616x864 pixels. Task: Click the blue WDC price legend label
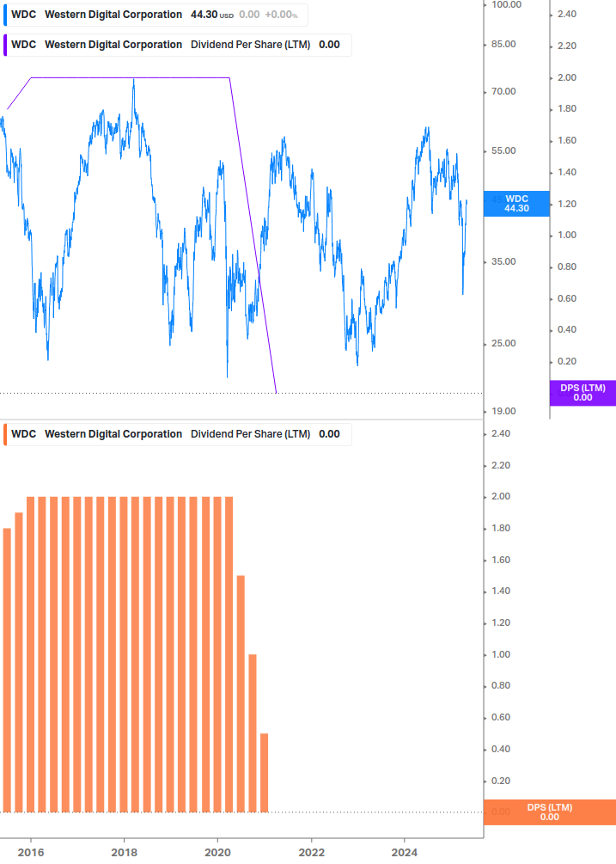pos(156,15)
